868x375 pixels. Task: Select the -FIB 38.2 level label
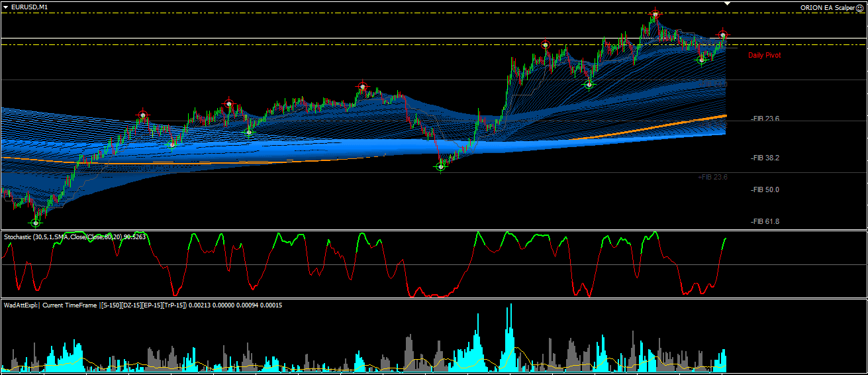click(765, 158)
